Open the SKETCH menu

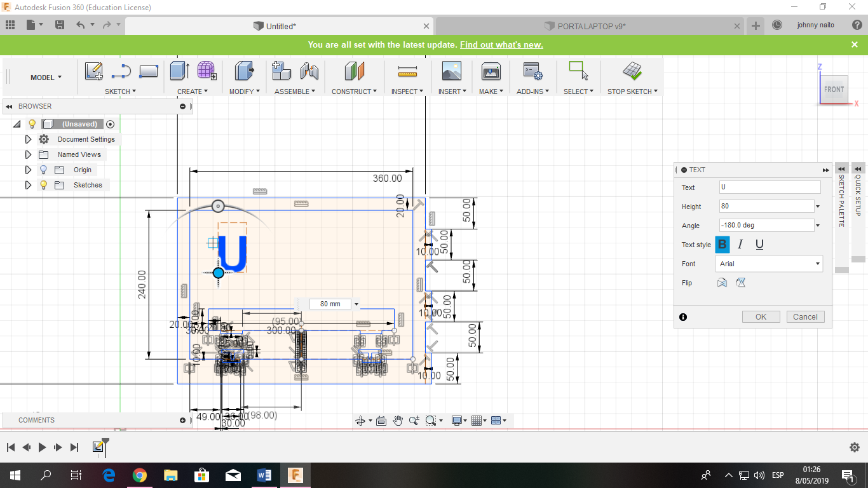[121, 91]
